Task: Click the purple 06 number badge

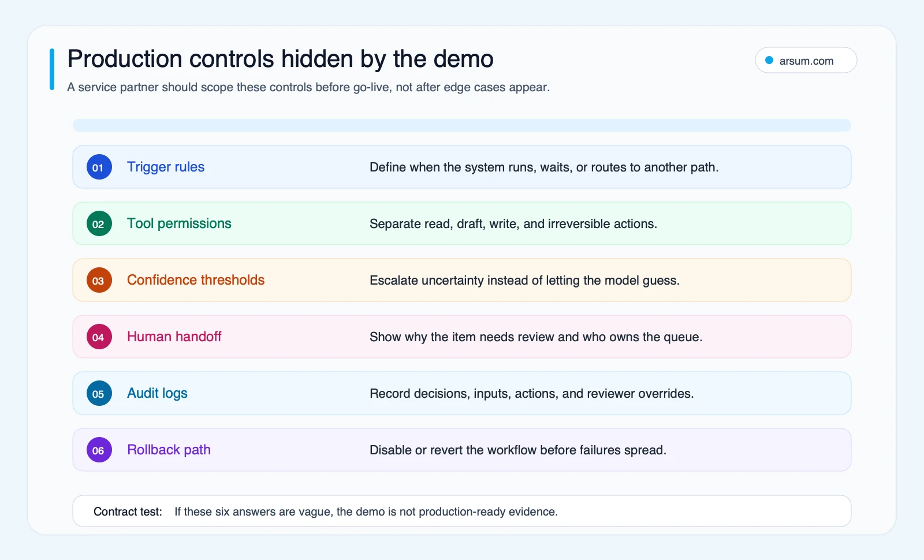Action: [99, 450]
